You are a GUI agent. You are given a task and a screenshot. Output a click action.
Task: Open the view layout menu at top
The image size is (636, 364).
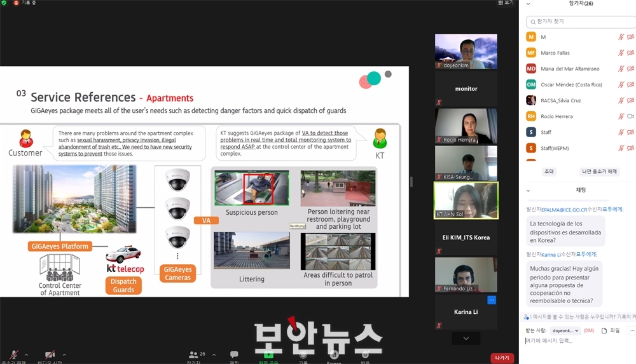(506, 3)
